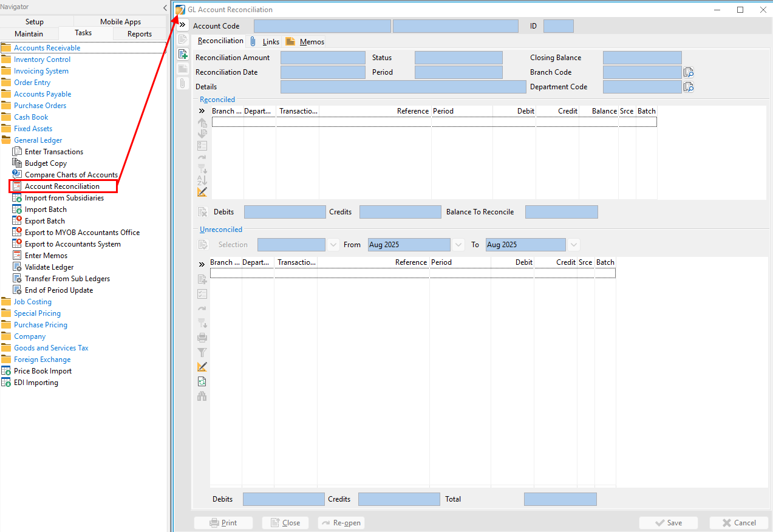This screenshot has height=532, width=773.
Task: Open Account Reconciliation in General Ledger
Action: click(x=63, y=186)
